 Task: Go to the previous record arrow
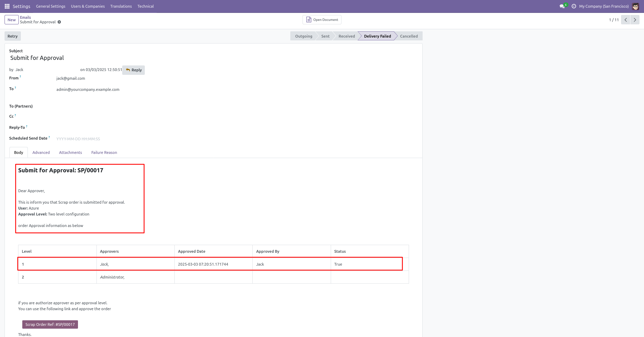(x=626, y=20)
